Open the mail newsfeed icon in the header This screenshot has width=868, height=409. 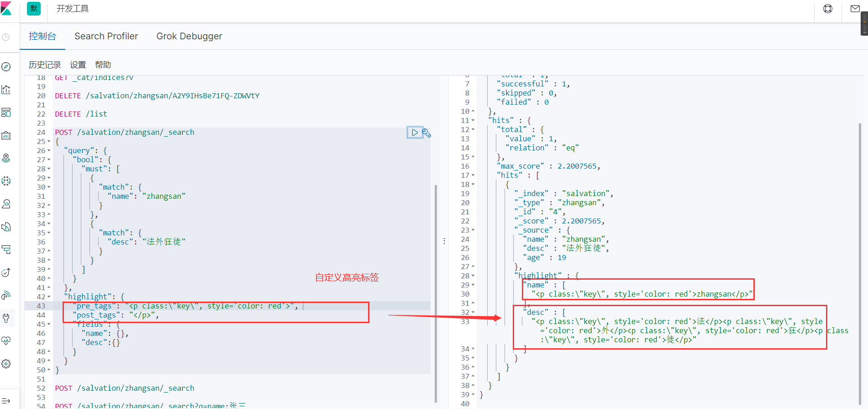(855, 9)
